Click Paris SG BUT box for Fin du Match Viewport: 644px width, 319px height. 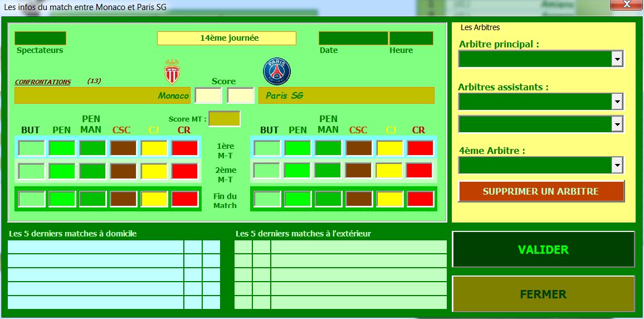267,199
